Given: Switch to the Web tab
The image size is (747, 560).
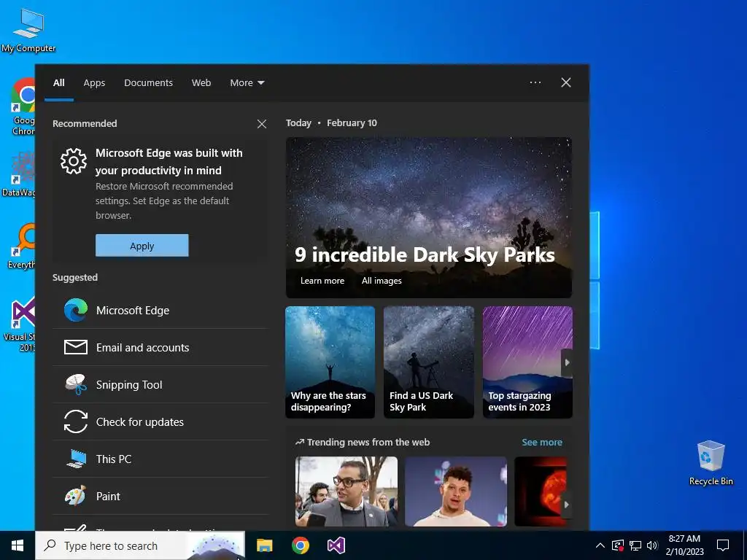Looking at the screenshot, I should pos(201,82).
